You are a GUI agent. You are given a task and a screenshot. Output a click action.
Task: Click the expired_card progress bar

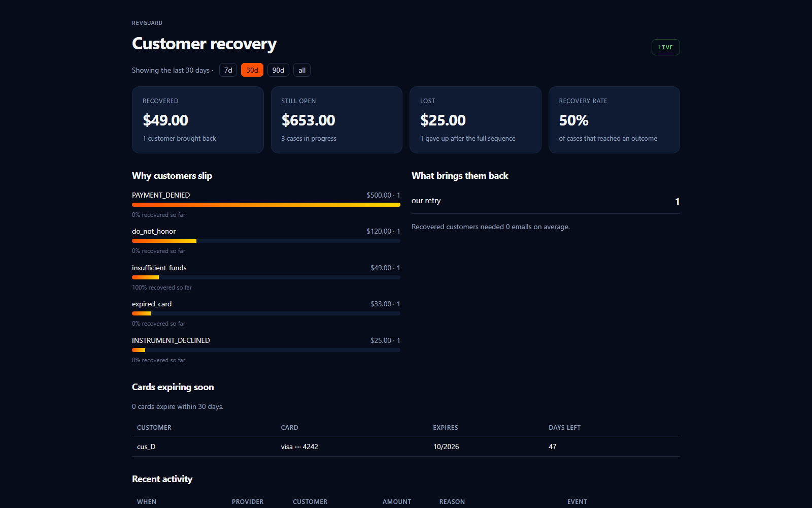coord(266,313)
